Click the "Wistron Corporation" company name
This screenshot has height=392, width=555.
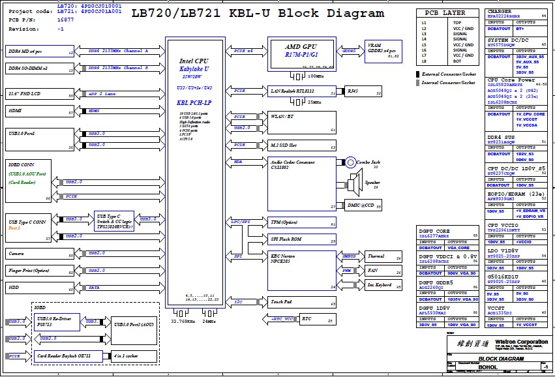521,342
